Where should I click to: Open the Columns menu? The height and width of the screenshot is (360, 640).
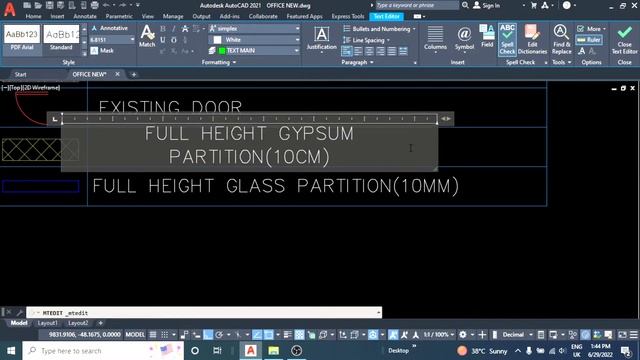[x=435, y=39]
